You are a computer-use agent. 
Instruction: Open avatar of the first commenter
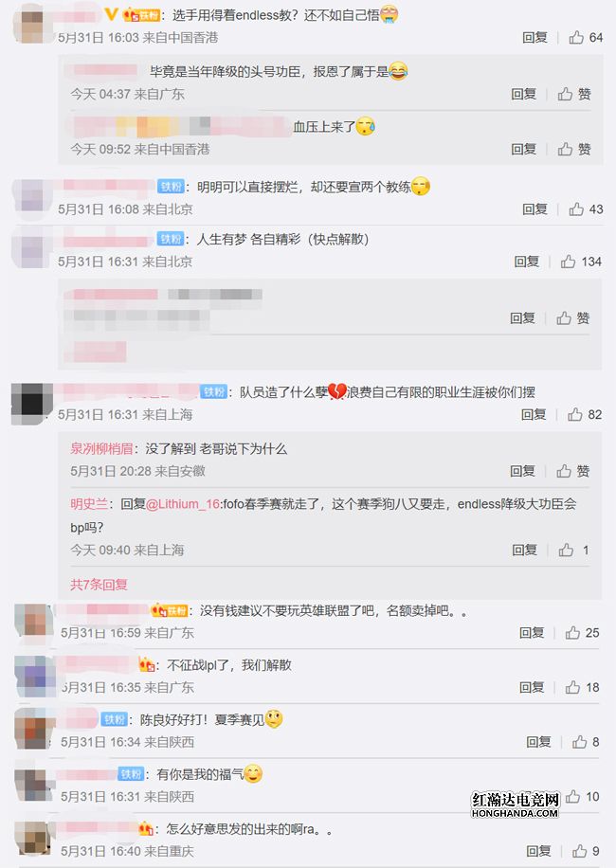click(32, 24)
